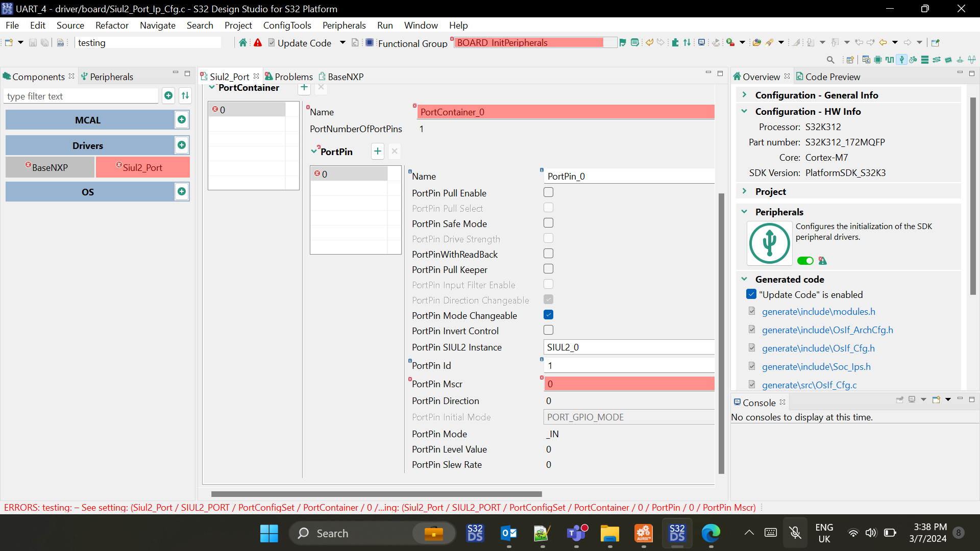Click the toolbar search magnifier icon

coord(830,60)
